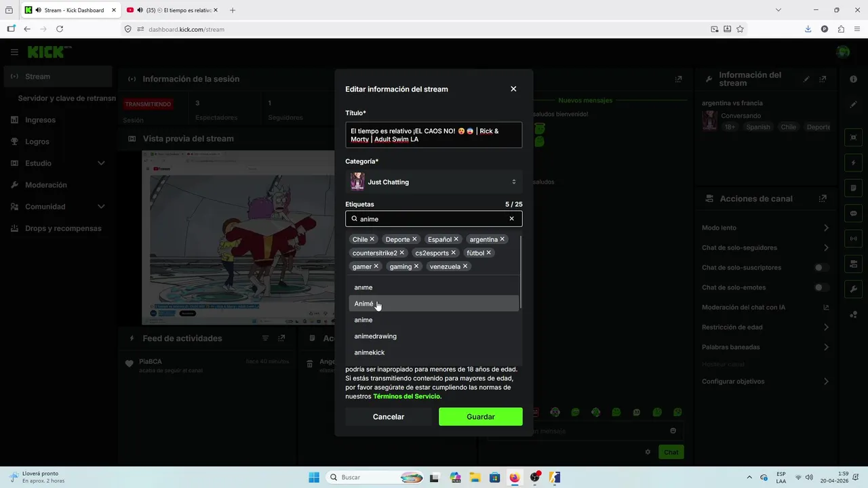Pop out the Acciones de canal panel
This screenshot has height=488, width=868.
coord(823,199)
